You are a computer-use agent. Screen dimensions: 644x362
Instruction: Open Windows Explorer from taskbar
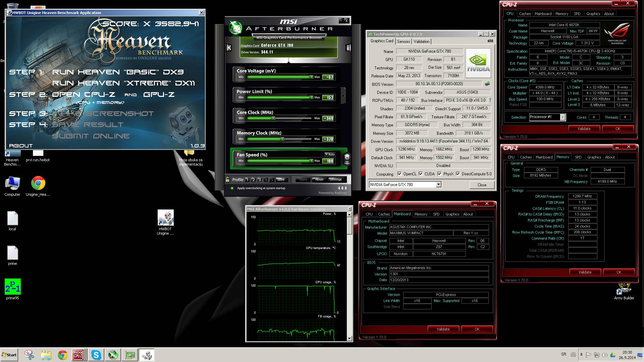click(x=46, y=355)
